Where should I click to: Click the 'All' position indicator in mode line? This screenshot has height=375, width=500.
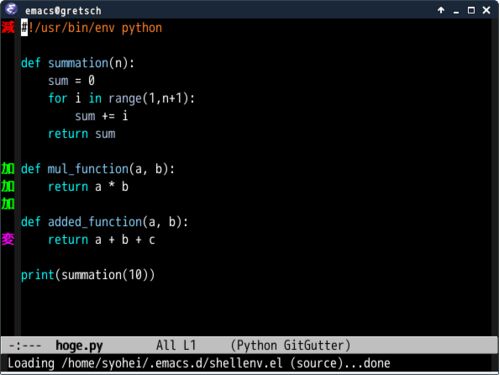166,345
